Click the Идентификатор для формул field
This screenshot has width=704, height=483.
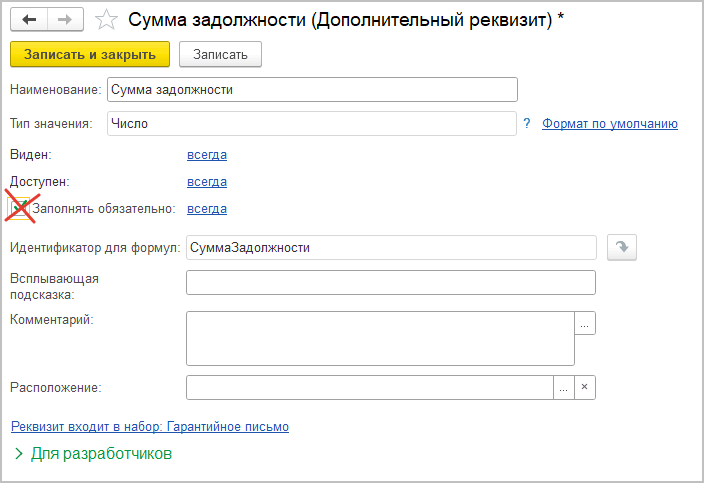click(391, 247)
